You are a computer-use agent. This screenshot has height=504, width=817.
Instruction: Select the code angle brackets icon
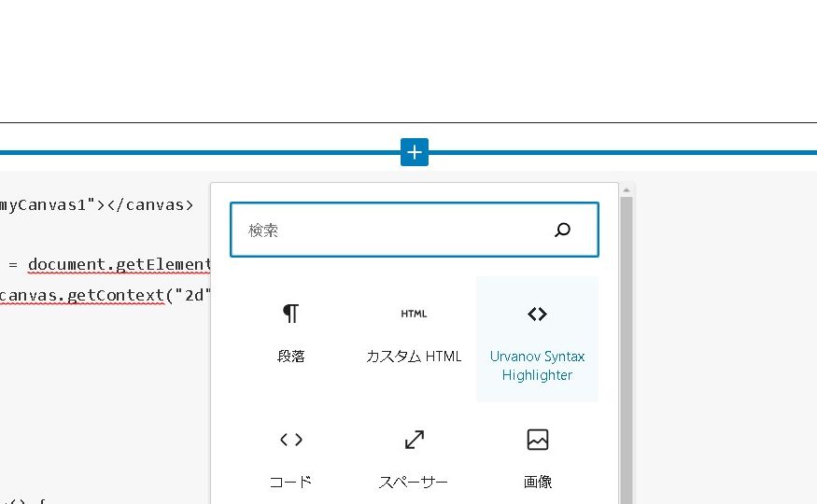pyautogui.click(x=290, y=439)
